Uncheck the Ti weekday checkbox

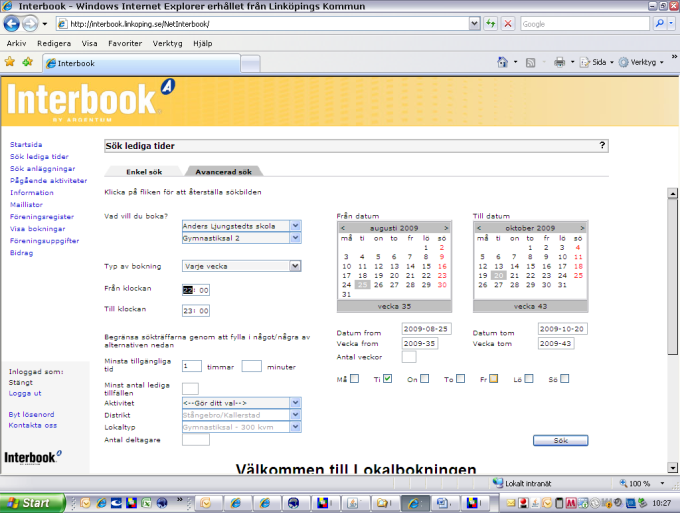[x=387, y=379]
